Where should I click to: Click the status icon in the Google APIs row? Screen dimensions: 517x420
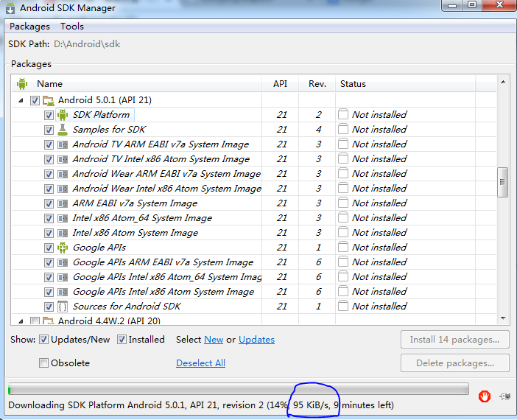(343, 247)
